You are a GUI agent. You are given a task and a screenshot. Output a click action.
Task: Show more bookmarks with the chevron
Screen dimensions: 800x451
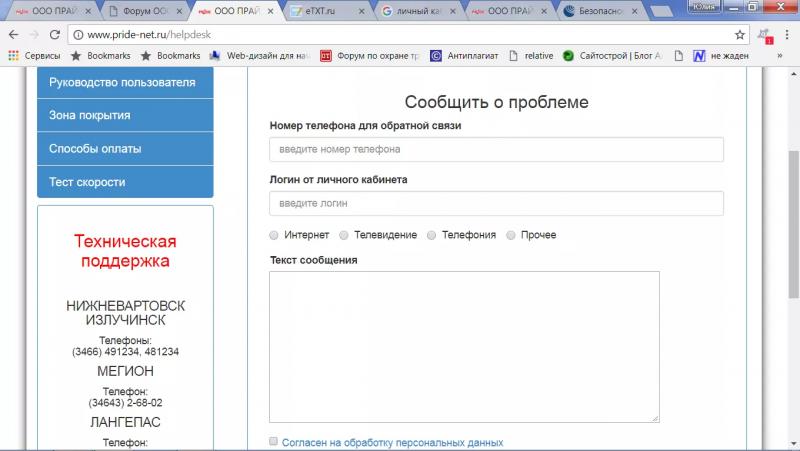[780, 56]
